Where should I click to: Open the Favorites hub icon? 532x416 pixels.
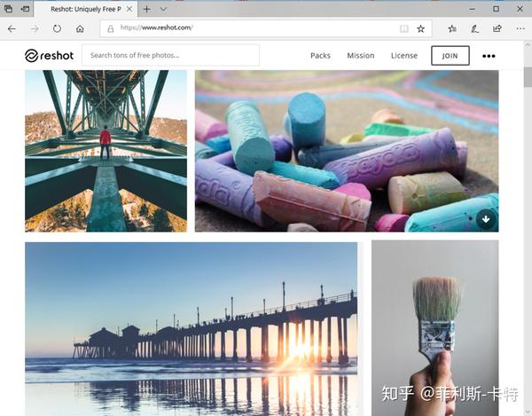tap(452, 29)
